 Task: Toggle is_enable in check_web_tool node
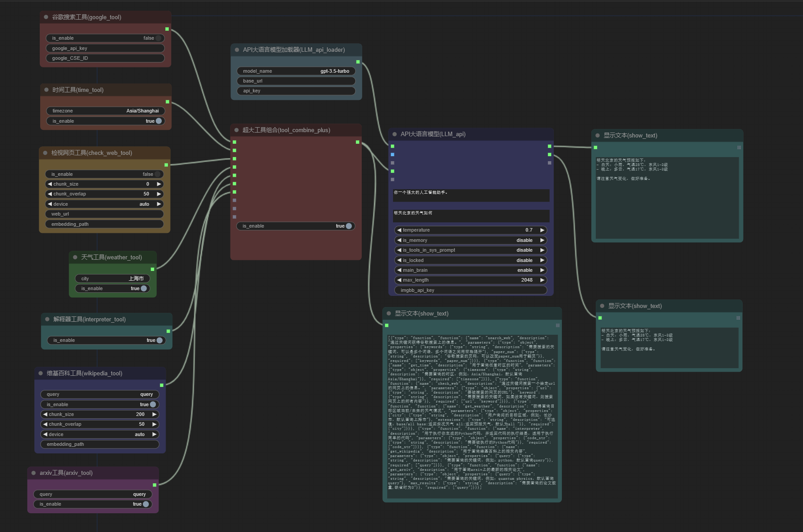(x=105, y=174)
